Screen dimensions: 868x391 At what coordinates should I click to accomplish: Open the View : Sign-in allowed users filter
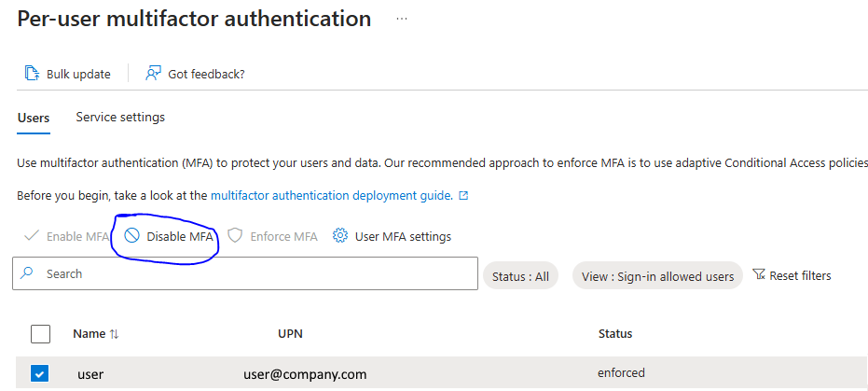pyautogui.click(x=657, y=276)
